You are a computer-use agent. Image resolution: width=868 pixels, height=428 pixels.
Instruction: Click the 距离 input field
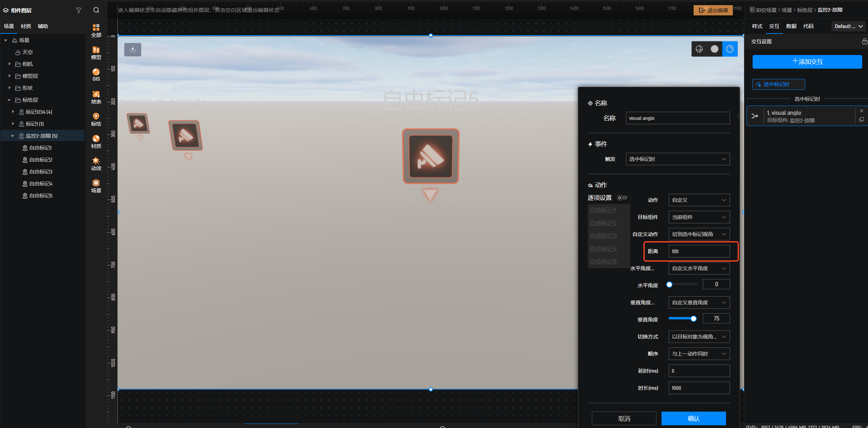click(x=699, y=251)
